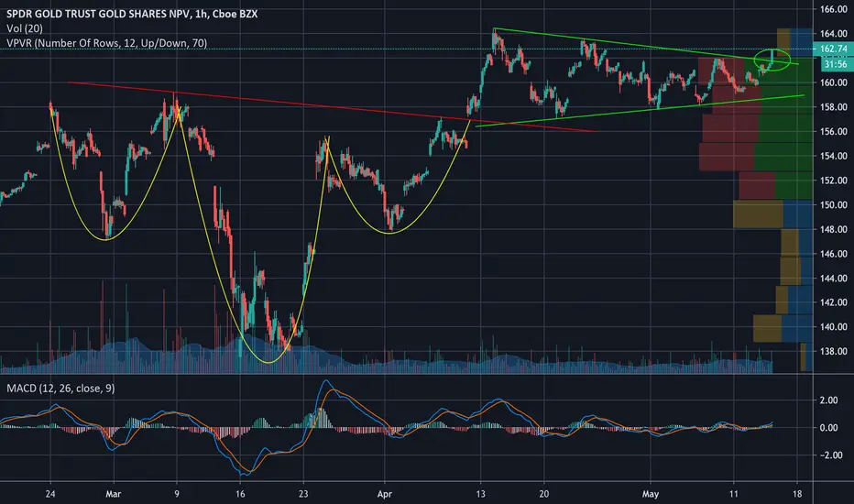The image size is (854, 504).
Task: Select the VPVR indicator label
Action: (x=106, y=42)
